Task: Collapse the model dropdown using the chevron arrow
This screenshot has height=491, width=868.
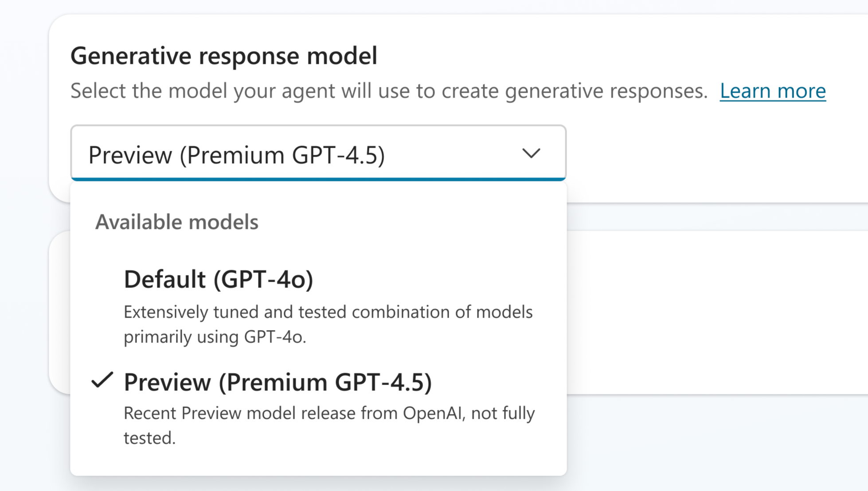Action: click(531, 153)
